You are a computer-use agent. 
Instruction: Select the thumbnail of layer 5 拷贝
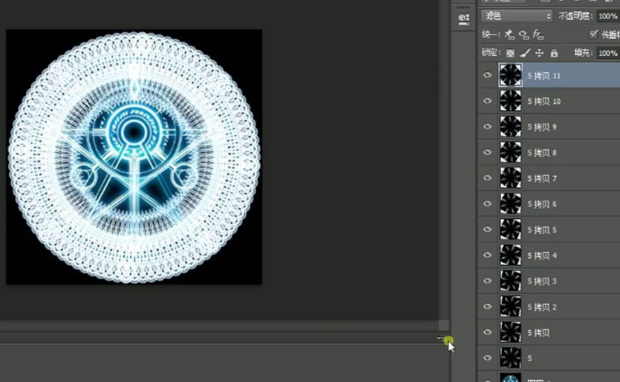click(510, 332)
